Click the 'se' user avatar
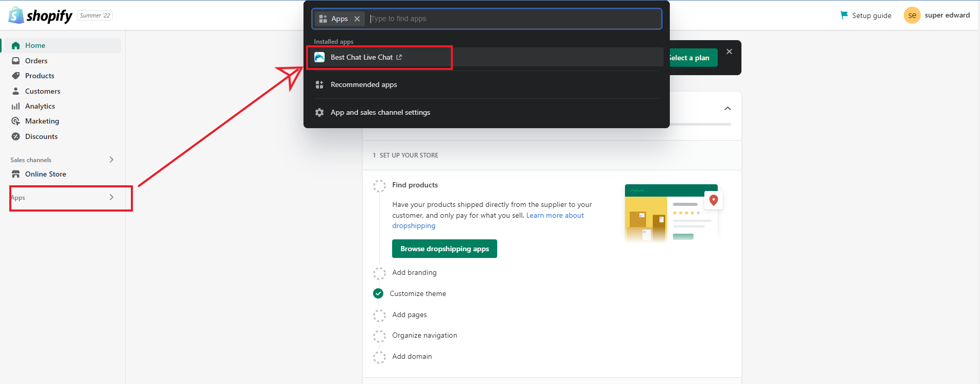Viewport: 980px width, 384px height. click(x=912, y=15)
